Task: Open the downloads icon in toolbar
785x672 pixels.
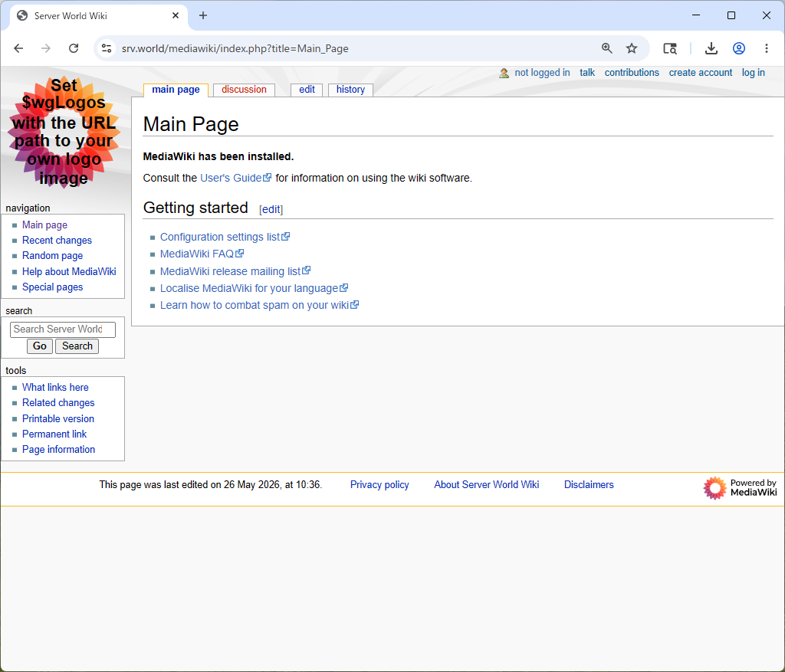Action: [711, 48]
